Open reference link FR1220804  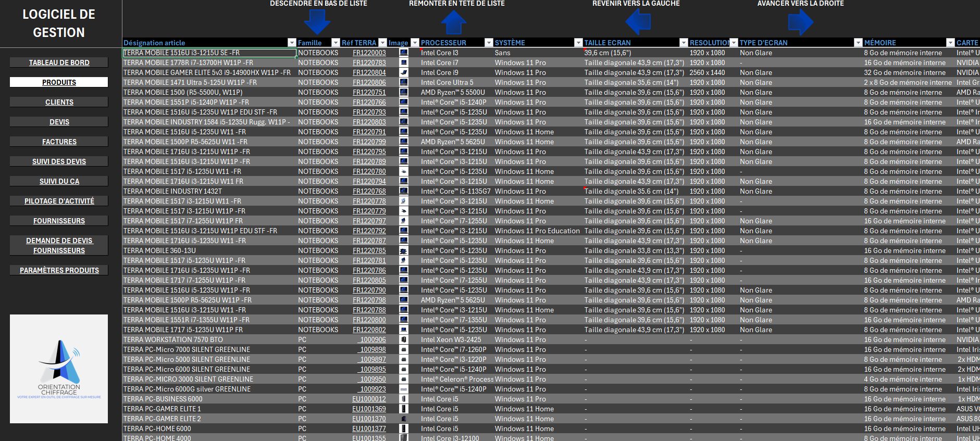click(x=369, y=72)
